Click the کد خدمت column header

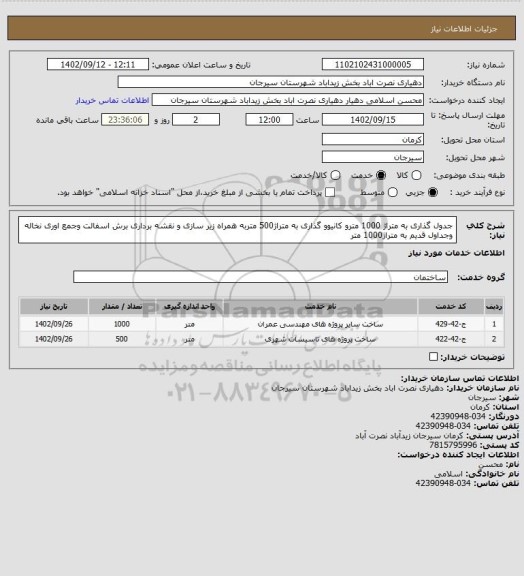(451, 306)
